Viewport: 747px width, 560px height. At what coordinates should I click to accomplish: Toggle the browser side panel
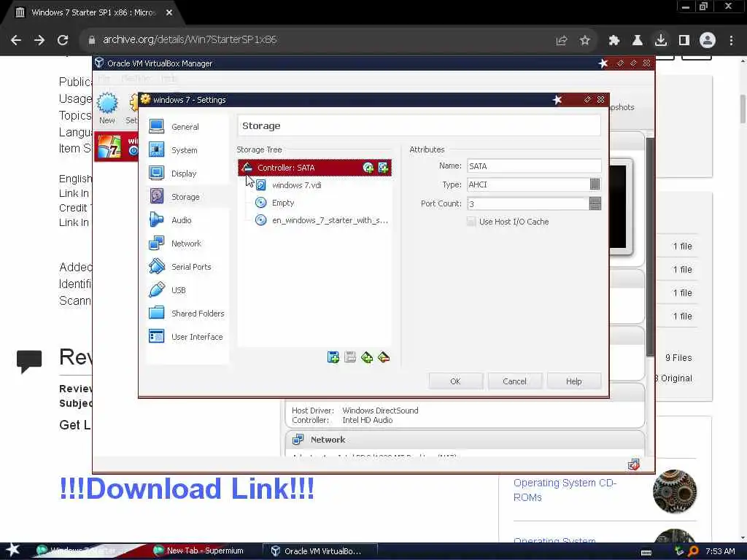[684, 40]
